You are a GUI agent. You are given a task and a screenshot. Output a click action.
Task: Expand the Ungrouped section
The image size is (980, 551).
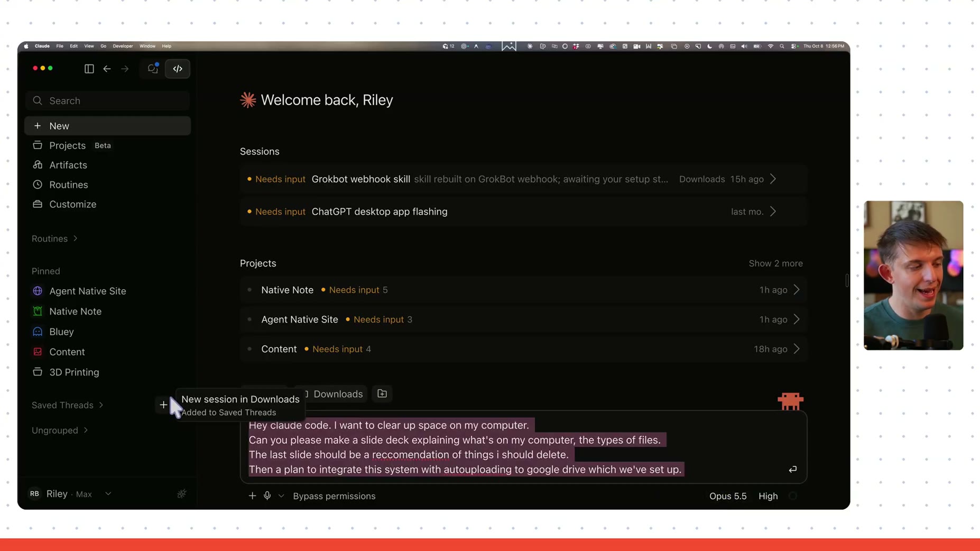click(x=60, y=430)
